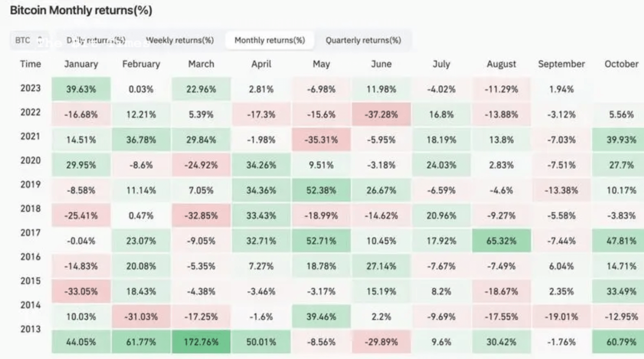Click the March column header
644x359 pixels.
pyautogui.click(x=201, y=64)
